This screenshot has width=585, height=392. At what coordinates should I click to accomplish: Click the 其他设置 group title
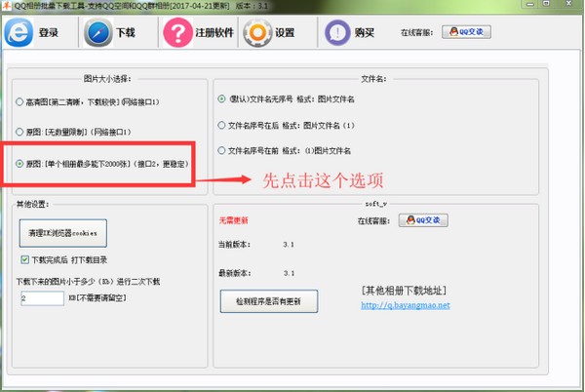click(32, 204)
